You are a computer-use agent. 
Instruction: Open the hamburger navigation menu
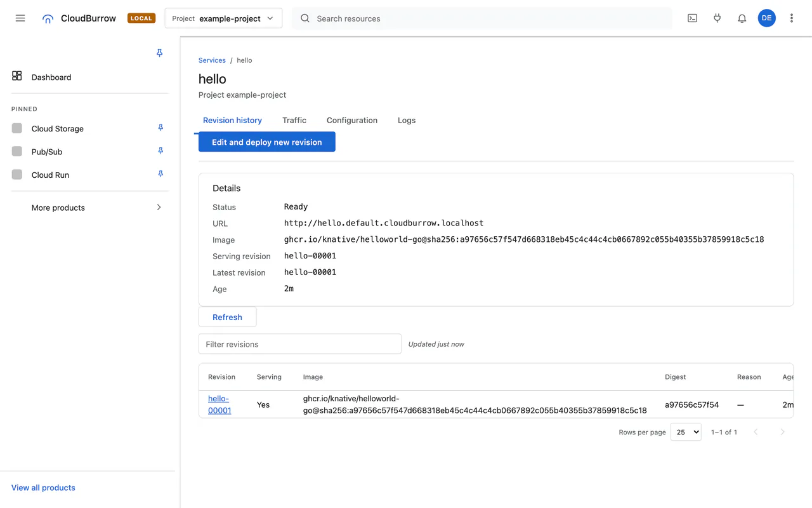[20, 18]
